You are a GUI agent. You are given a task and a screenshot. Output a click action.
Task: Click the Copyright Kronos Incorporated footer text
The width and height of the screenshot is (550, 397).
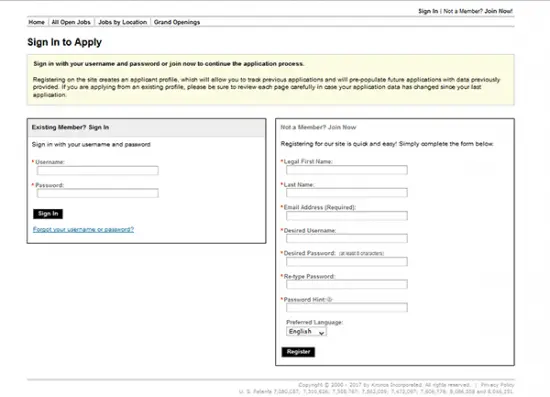click(384, 385)
